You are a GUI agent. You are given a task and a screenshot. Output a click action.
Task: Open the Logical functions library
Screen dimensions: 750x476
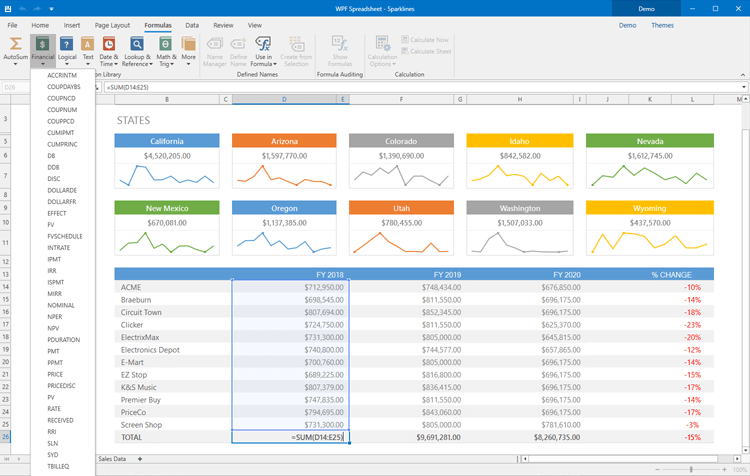[67, 50]
